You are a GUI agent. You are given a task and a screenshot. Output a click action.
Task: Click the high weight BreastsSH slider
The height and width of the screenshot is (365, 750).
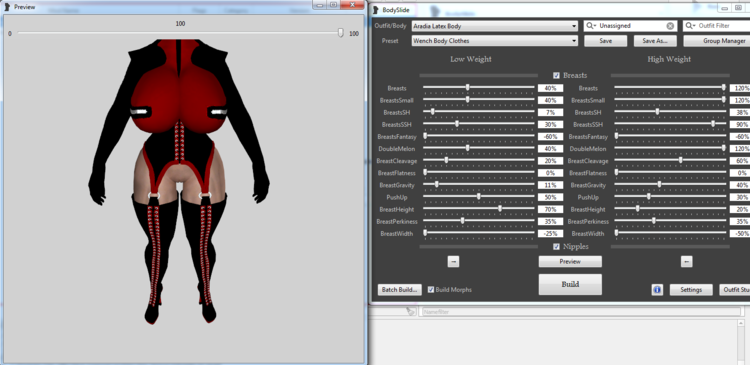tap(670, 112)
